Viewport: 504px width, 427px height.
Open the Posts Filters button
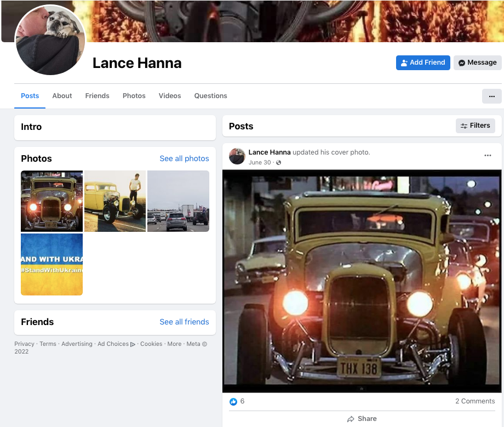click(475, 126)
